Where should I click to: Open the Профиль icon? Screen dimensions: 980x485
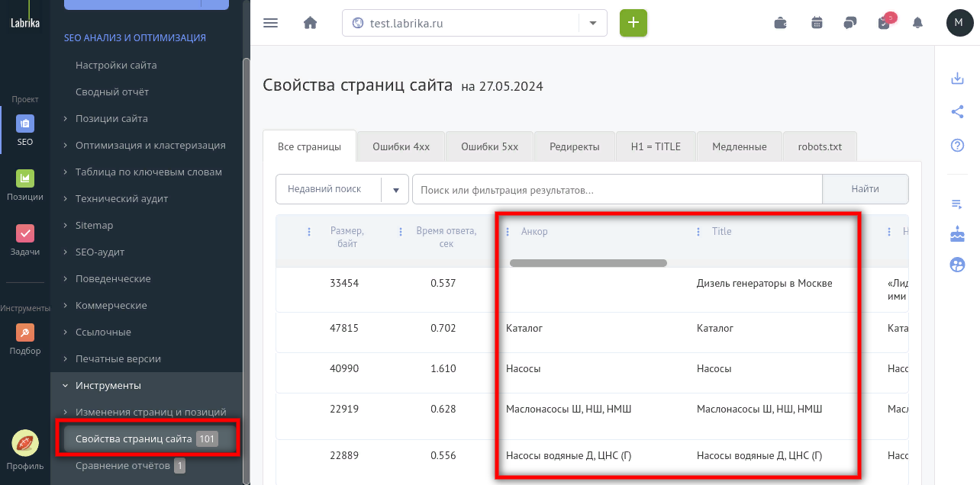[x=25, y=443]
